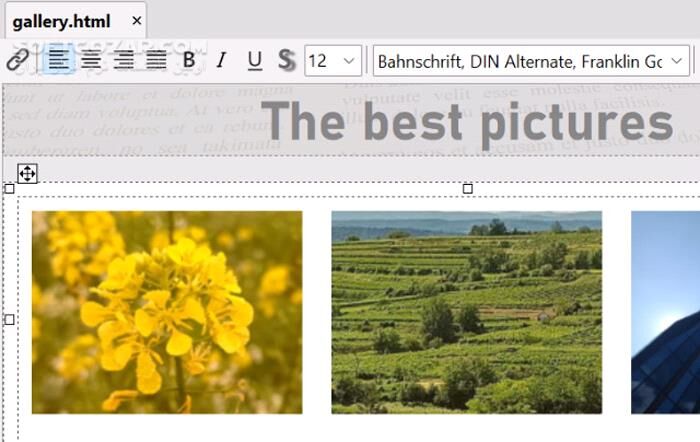
Task: Click the insert hyperlink chain icon
Action: click(x=17, y=61)
